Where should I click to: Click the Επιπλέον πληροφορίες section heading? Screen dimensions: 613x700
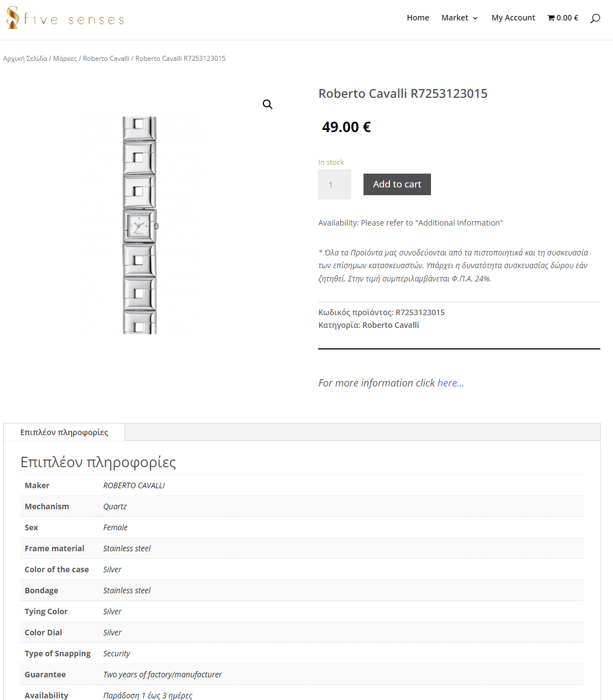click(98, 462)
